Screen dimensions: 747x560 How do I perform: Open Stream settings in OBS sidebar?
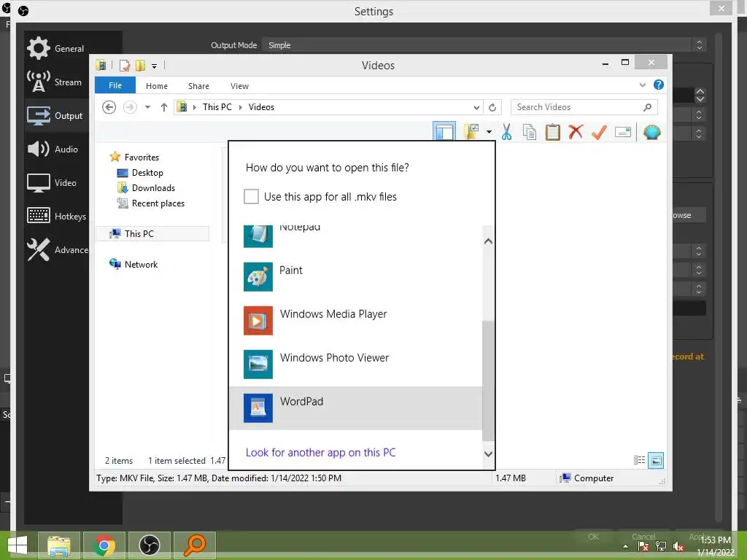56,82
